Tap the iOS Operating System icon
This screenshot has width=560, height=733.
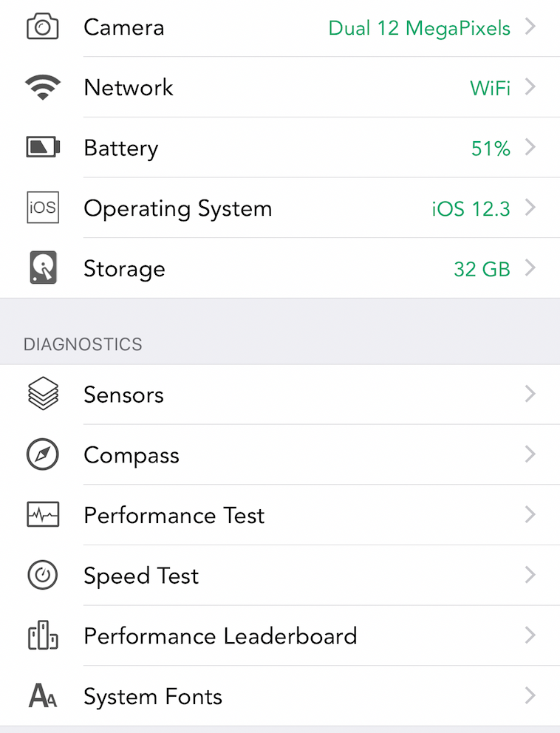43,208
